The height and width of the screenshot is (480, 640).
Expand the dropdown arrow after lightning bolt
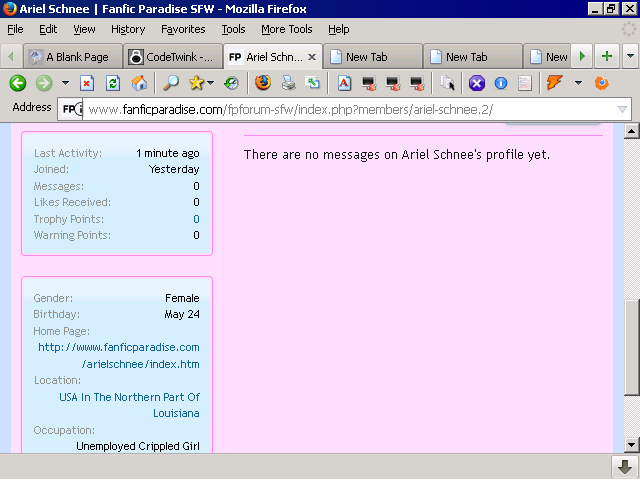click(578, 83)
